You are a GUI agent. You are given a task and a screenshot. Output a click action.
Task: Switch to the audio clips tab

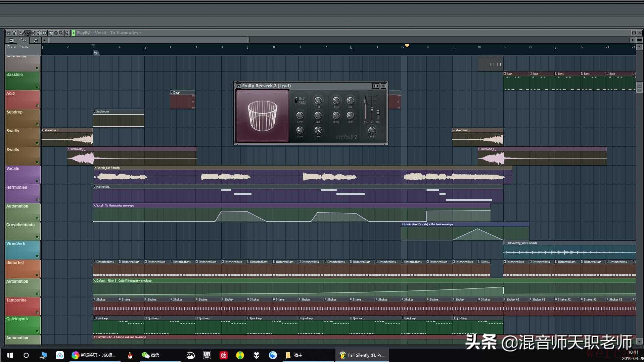tap(11, 40)
